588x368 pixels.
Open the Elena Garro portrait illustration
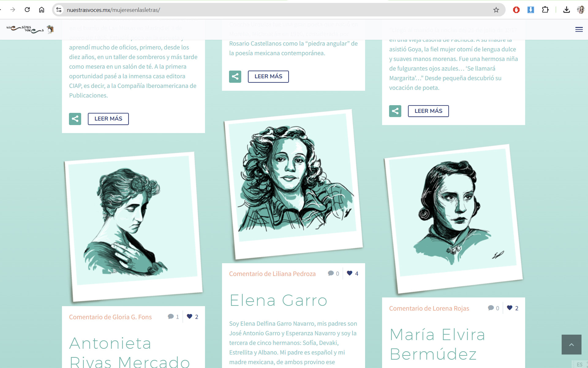pos(293,184)
